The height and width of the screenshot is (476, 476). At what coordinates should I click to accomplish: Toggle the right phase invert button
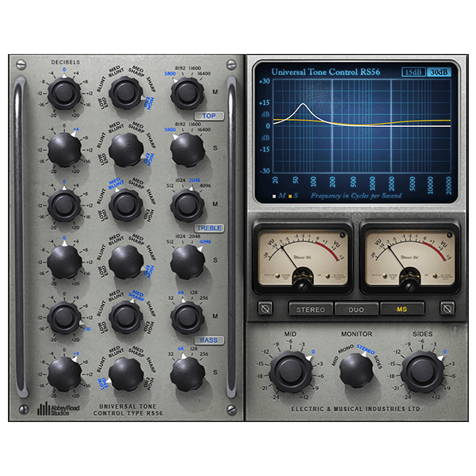(447, 309)
